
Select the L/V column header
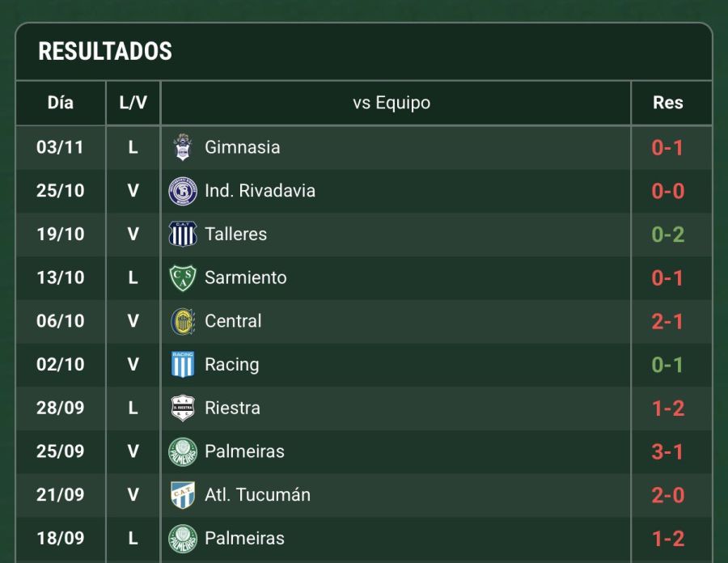pyautogui.click(x=133, y=103)
